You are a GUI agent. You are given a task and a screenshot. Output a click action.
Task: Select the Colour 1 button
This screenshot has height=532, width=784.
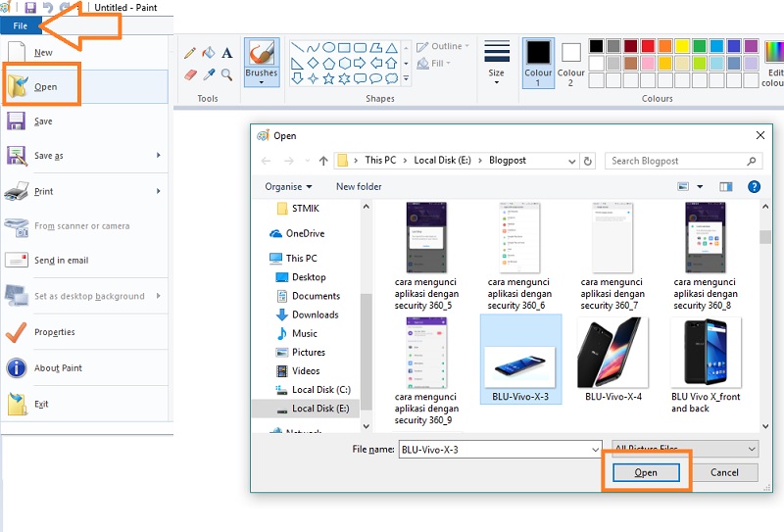click(x=538, y=64)
